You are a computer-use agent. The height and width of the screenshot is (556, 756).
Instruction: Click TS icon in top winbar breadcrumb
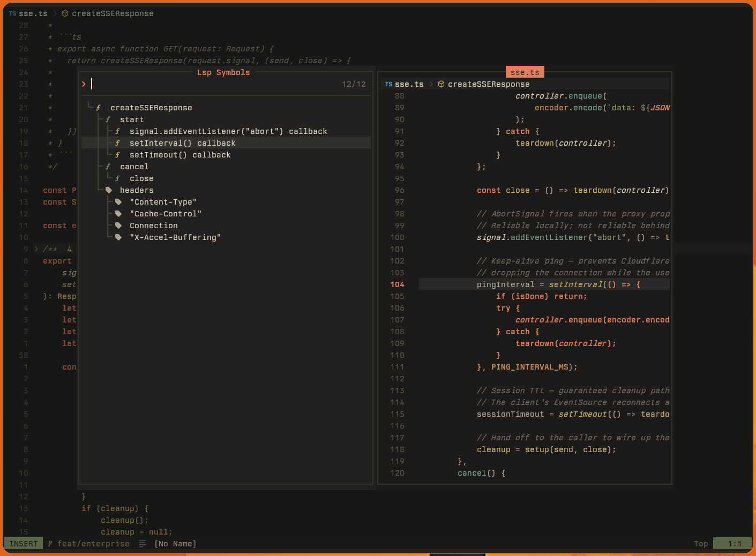pos(12,13)
